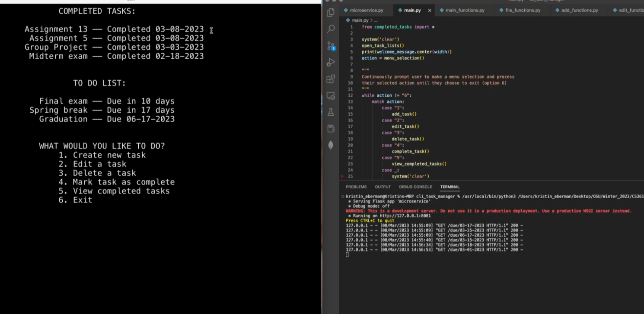Open the OUTPUT panel tab
The width and height of the screenshot is (644, 314).
click(383, 187)
